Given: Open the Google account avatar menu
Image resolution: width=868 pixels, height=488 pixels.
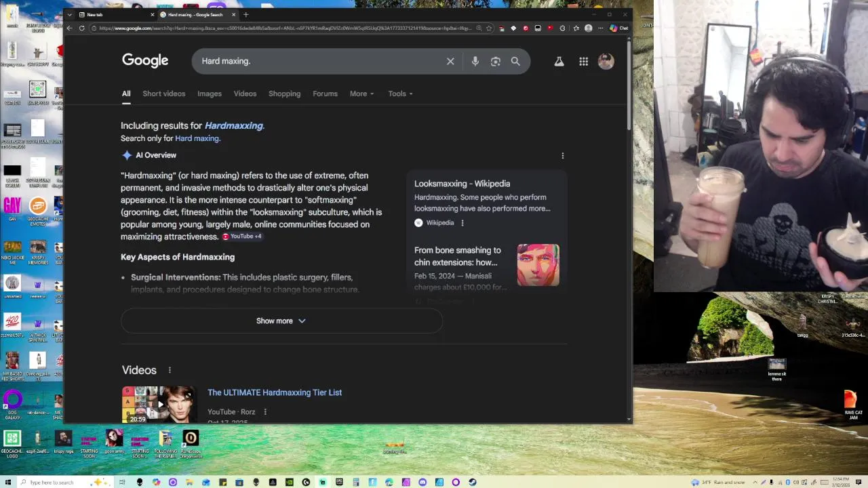Looking at the screenshot, I should (606, 61).
